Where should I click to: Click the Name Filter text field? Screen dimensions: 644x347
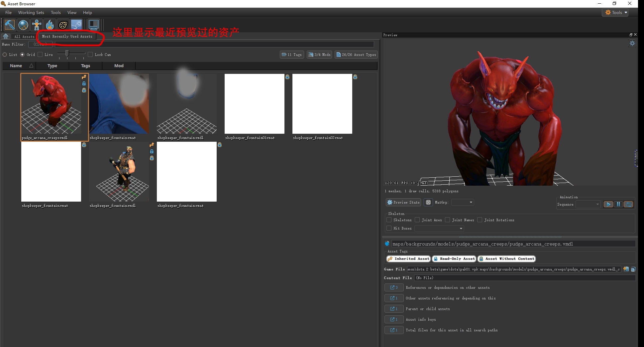214,44
